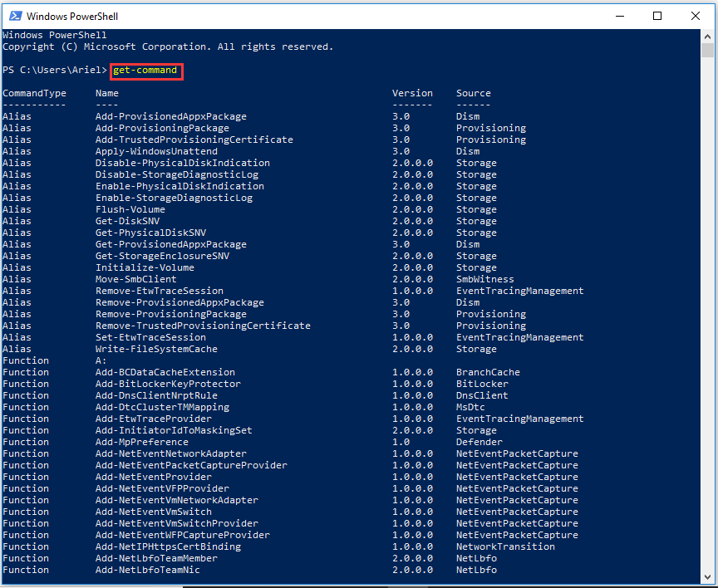Click Add-NetEventWFPCaptureProvider function name

[183, 536]
